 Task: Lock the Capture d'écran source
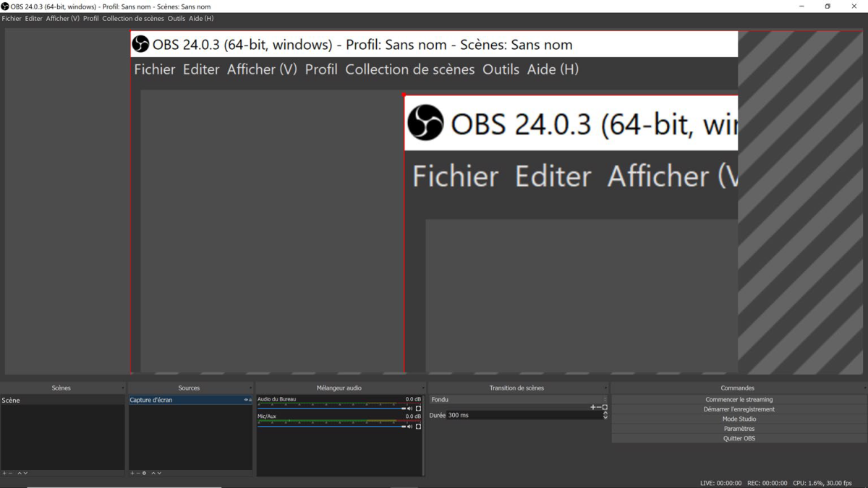[x=250, y=400]
